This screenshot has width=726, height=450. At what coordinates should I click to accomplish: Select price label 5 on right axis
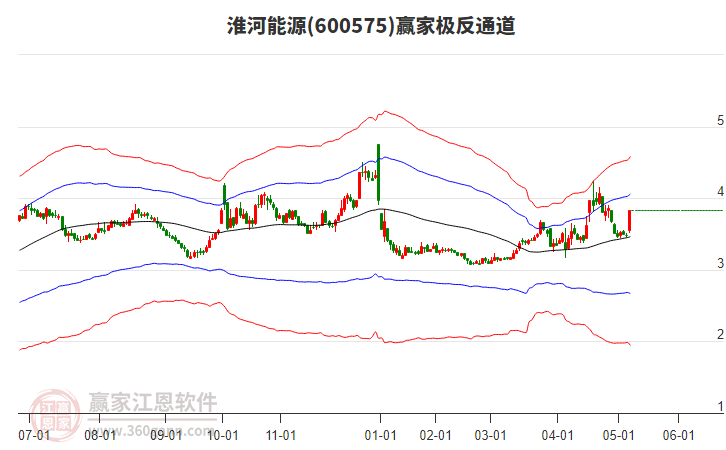pos(720,121)
